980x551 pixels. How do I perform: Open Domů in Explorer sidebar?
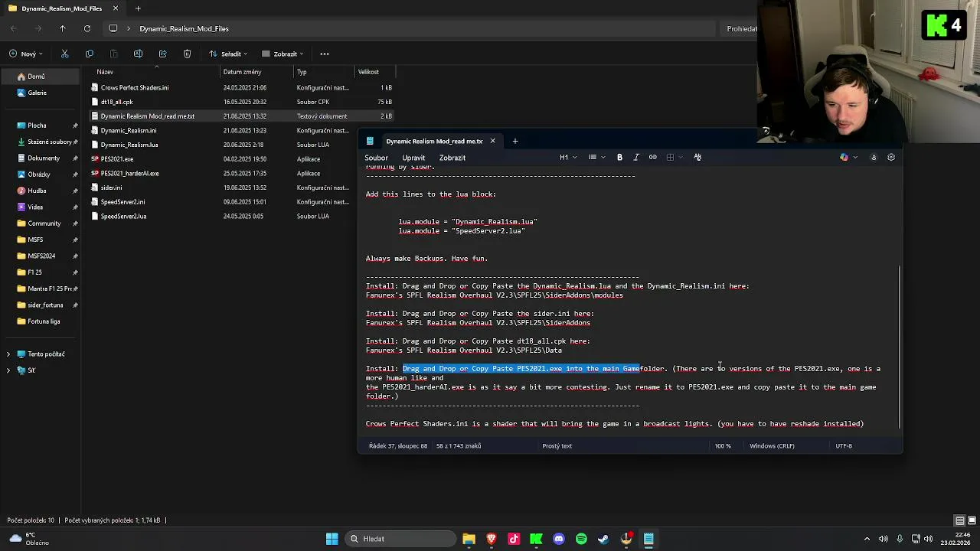[x=40, y=77]
